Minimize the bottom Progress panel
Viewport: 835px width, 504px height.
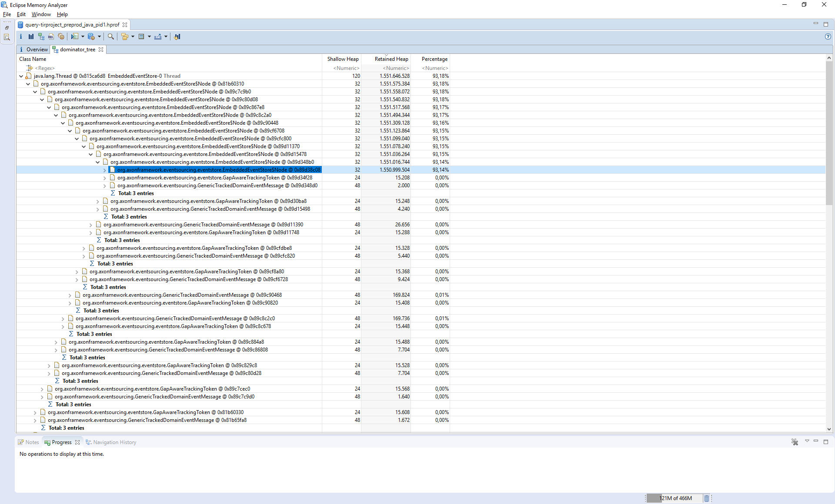point(816,441)
